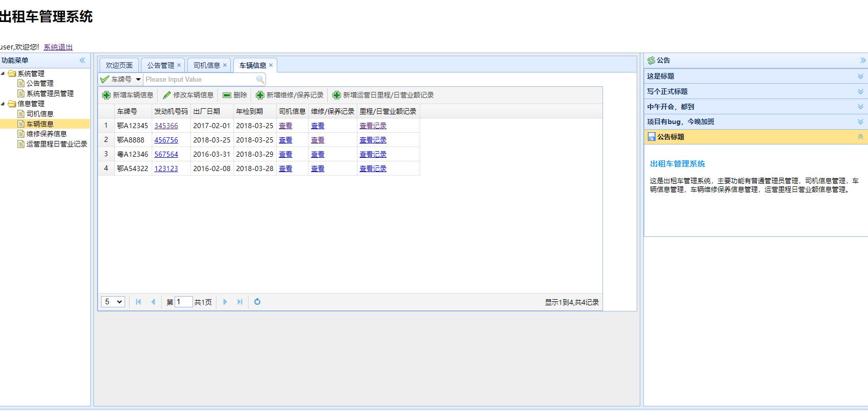Click the Please Input Value search field
868x411 pixels.
point(199,80)
